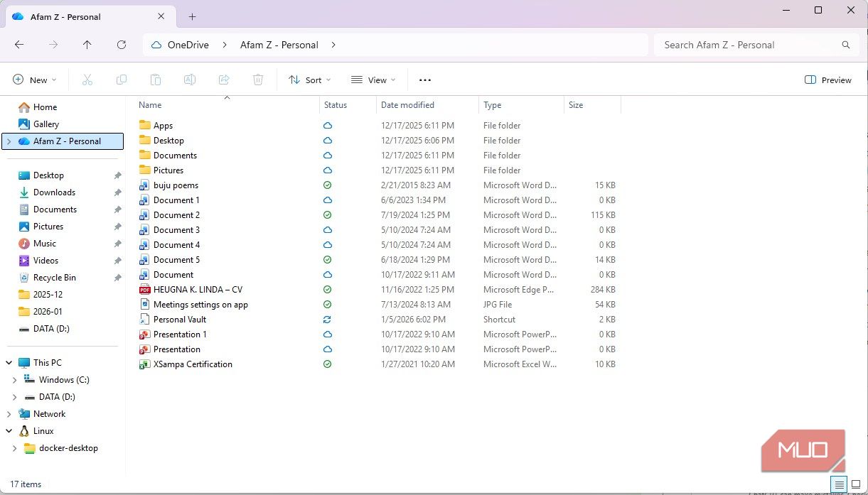Click the Meetings settings on app JPG icon
The height and width of the screenshot is (495, 868).
point(145,305)
